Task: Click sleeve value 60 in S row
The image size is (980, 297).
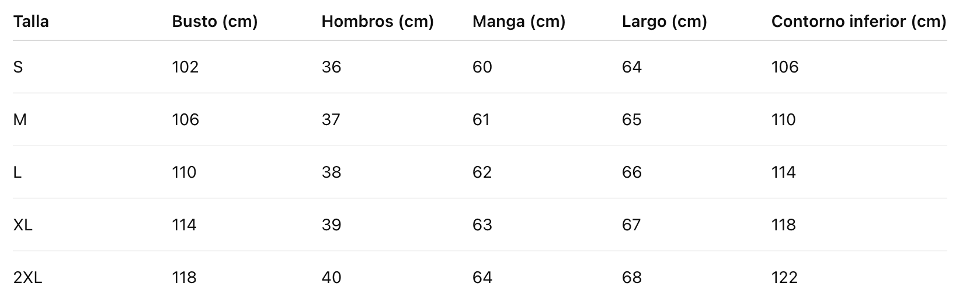Action: 482,67
